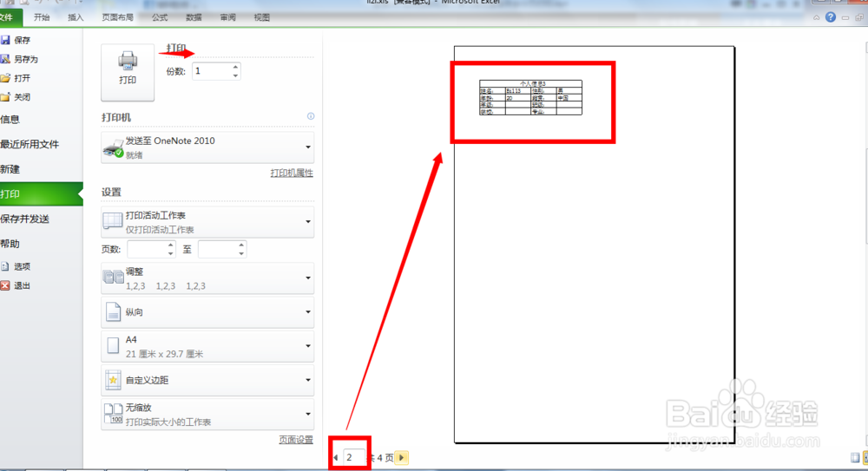Screen dimensions: 868x471
Task: Open the View ribbon tab
Action: 262,17
